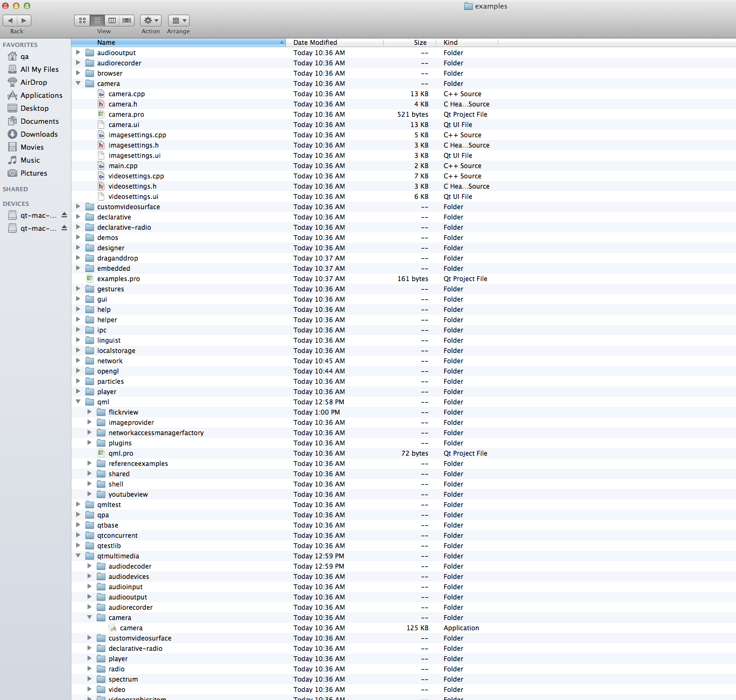This screenshot has height=700, width=736.
Task: Open Applications in sidebar
Action: tap(41, 95)
